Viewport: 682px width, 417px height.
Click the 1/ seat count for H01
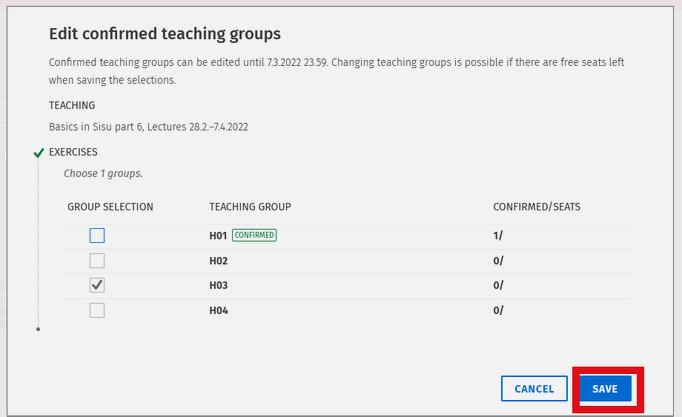point(498,235)
